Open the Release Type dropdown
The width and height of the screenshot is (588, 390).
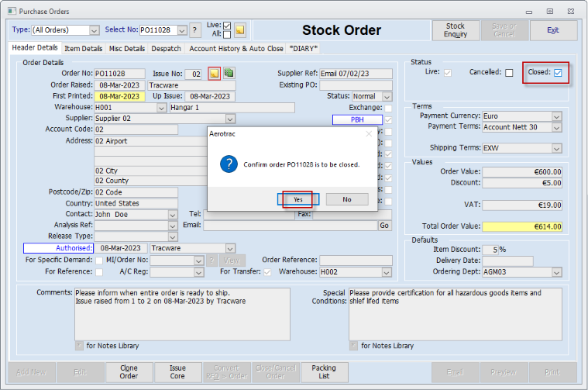coord(173,236)
